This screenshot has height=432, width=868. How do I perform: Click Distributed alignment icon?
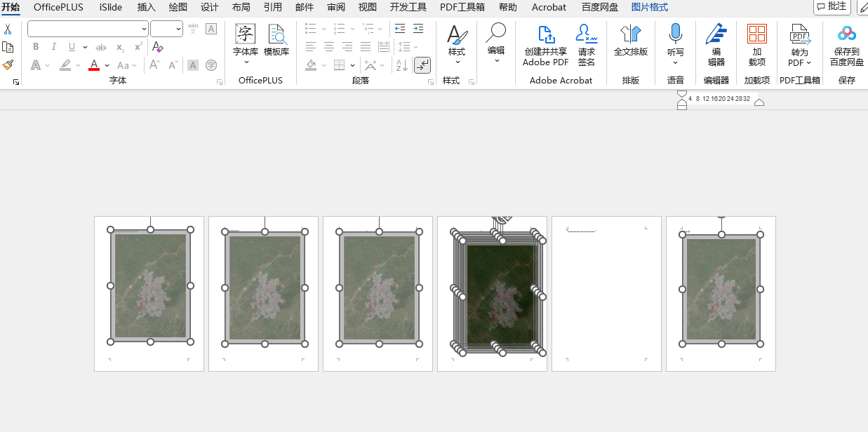384,47
